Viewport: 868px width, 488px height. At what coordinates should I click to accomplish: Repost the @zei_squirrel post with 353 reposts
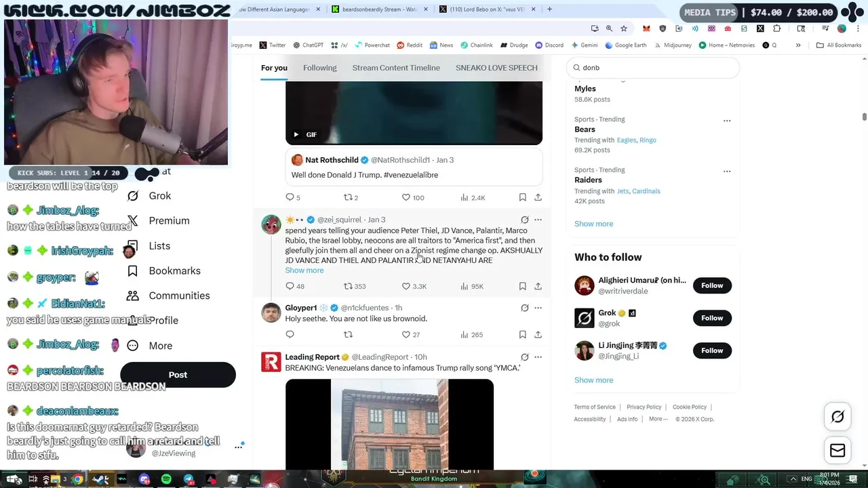coord(354,286)
